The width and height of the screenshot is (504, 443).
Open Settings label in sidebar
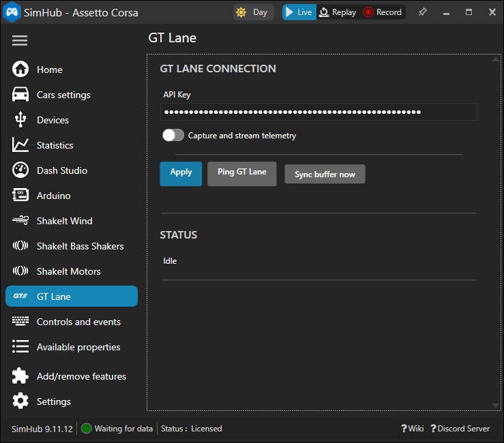tap(54, 402)
